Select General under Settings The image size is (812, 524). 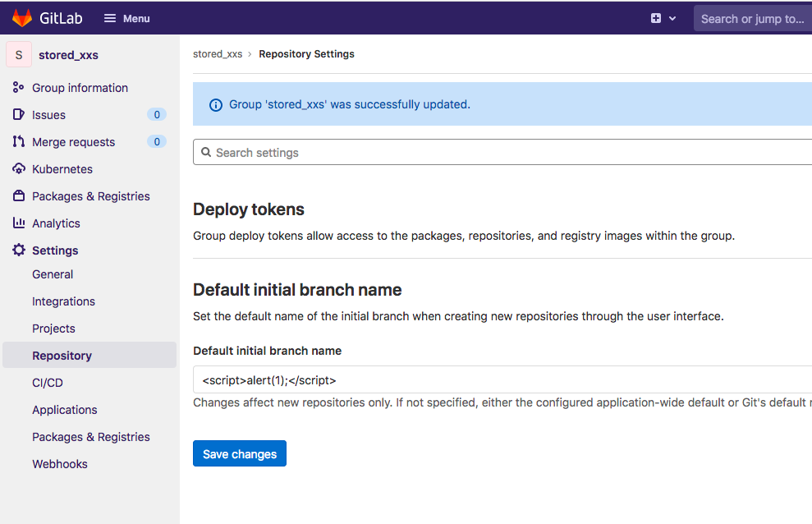click(53, 274)
